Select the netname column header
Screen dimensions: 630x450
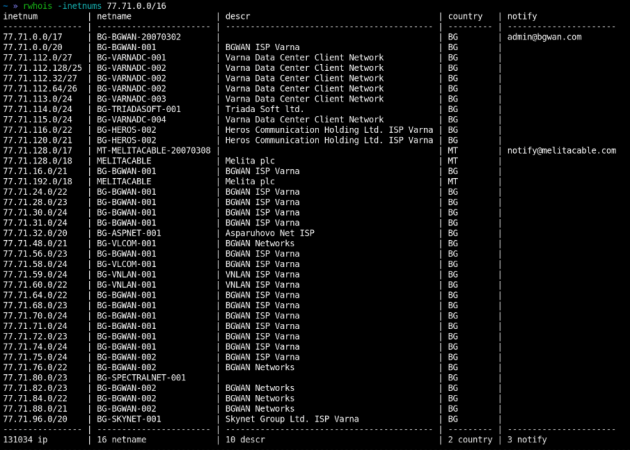click(x=116, y=16)
